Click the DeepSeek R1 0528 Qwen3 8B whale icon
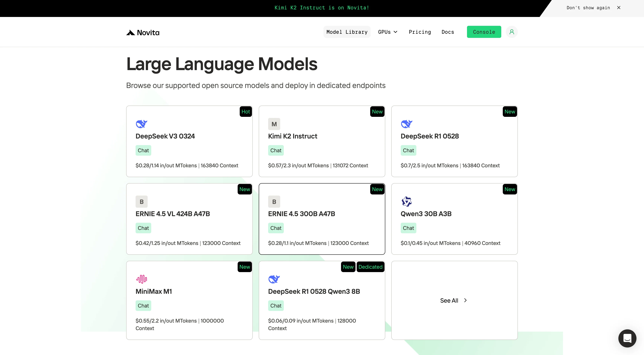644x355 pixels. pos(274,279)
